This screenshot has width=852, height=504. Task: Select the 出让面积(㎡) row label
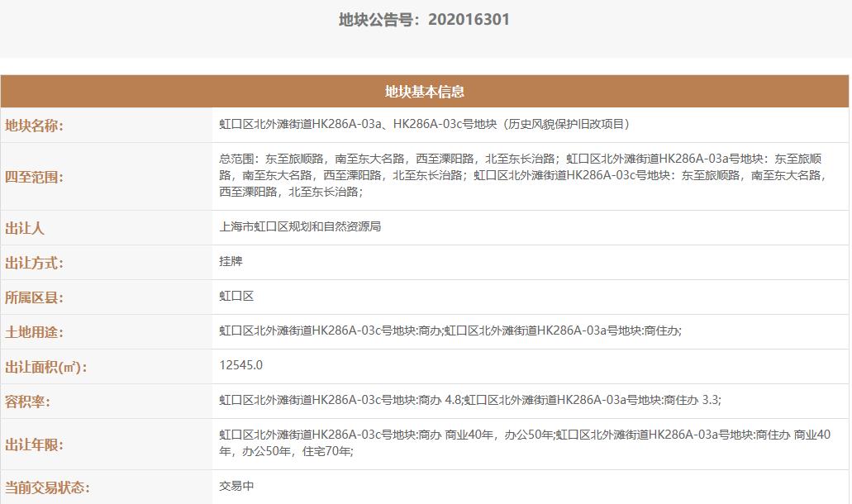coord(45,367)
